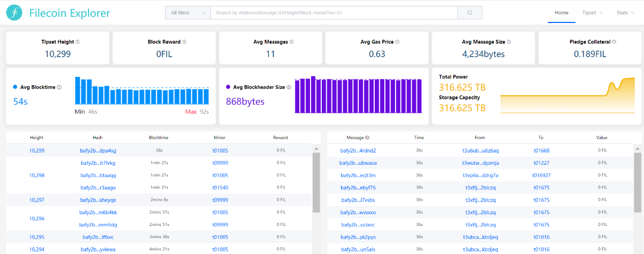The height and width of the screenshot is (254, 644).
Task: Open block hash bafy2b...evm5dg
Action: click(x=98, y=225)
